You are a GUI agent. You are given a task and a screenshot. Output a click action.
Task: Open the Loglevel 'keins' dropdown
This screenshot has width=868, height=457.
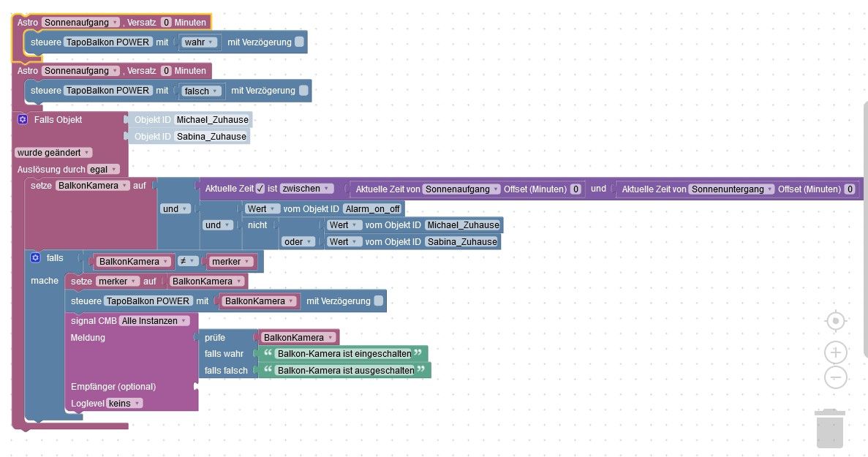click(x=124, y=404)
